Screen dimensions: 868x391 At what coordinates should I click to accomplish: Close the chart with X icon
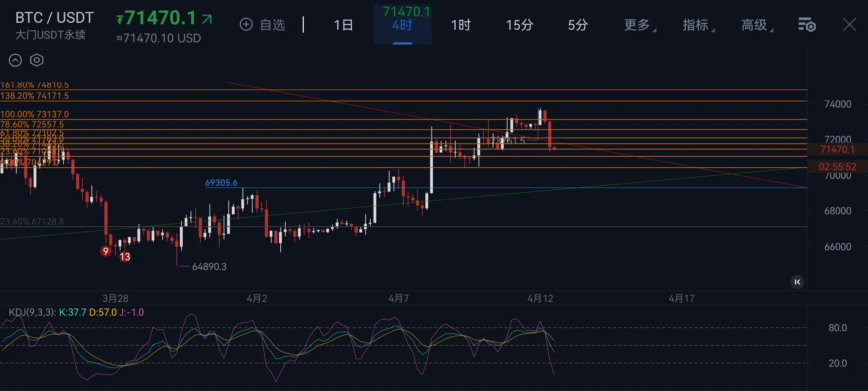click(849, 25)
